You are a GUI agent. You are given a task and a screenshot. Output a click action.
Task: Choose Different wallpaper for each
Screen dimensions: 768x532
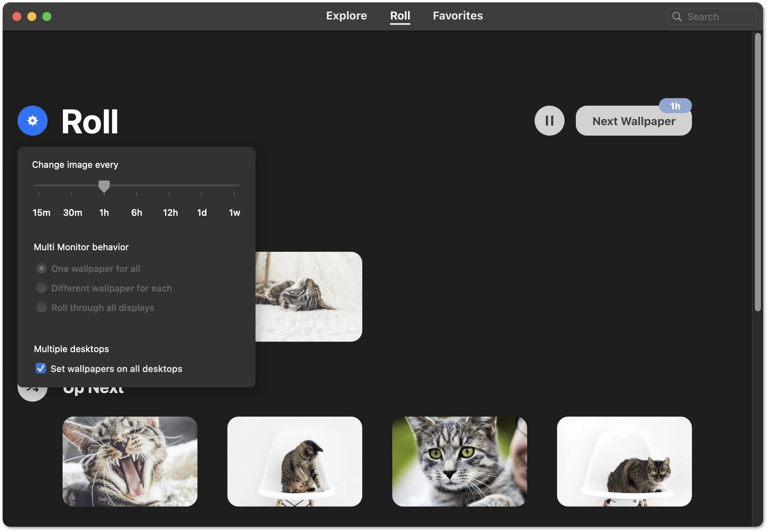point(42,288)
